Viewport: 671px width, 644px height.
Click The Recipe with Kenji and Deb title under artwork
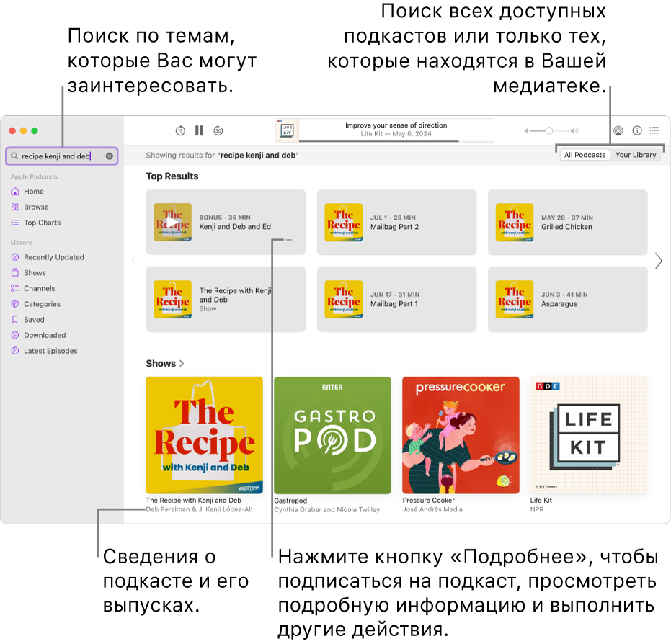click(193, 501)
